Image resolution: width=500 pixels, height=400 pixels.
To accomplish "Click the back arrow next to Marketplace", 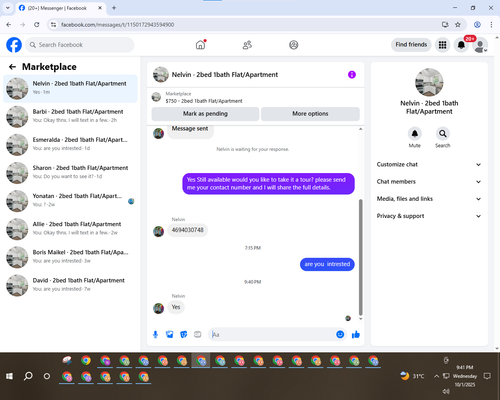I will coord(12,67).
